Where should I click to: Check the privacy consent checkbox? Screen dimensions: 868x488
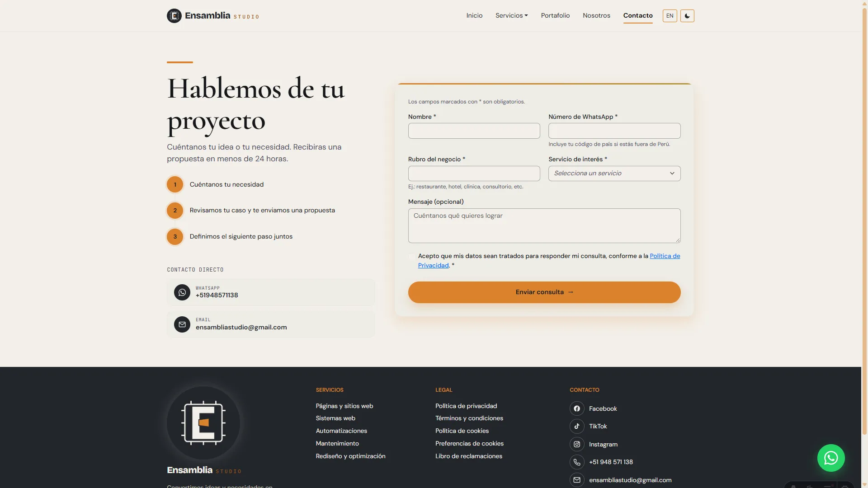411,257
